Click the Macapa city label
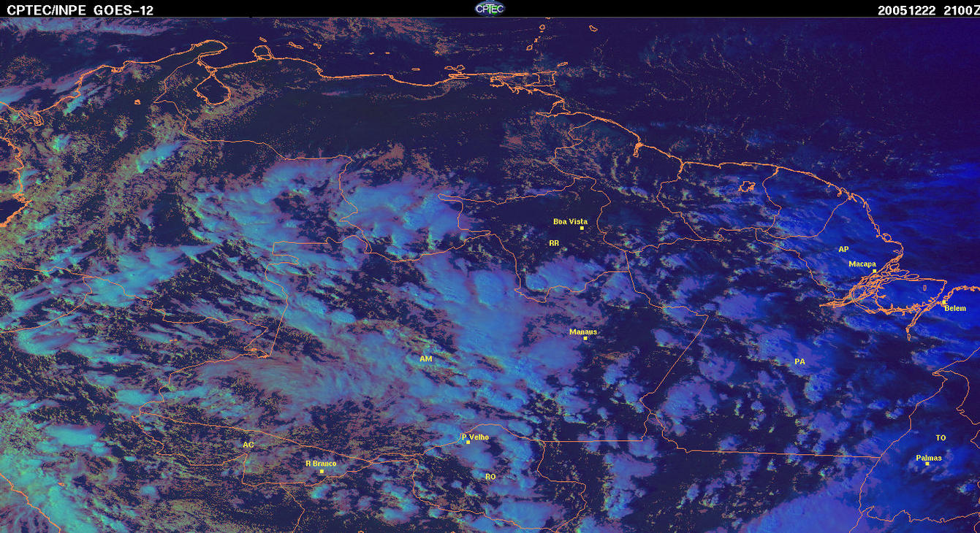The width and height of the screenshot is (980, 533). tap(862, 264)
